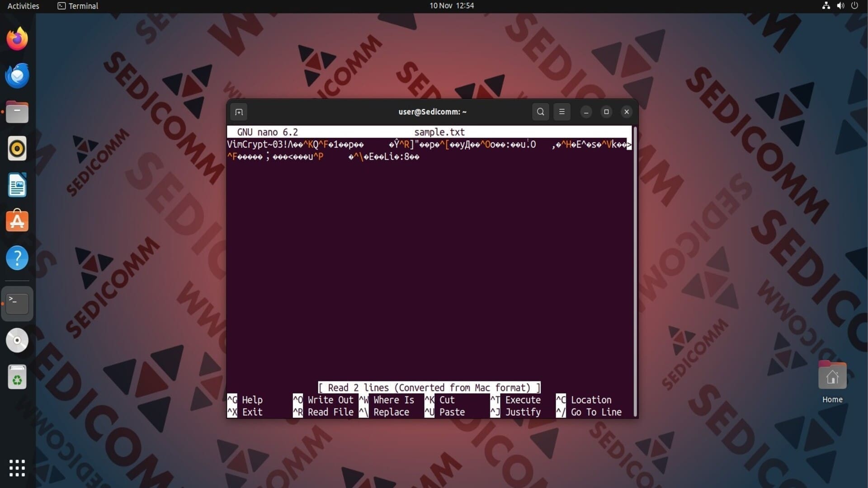
Task: Click the GNU nano 6.2 title text
Action: [x=267, y=132]
